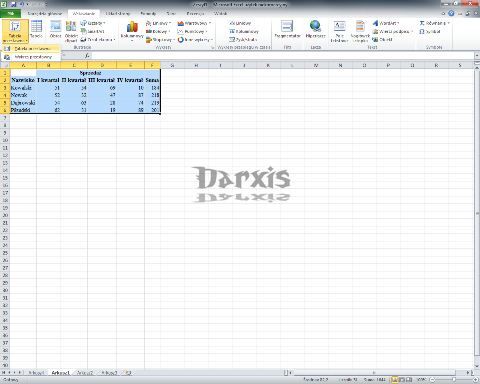Select the Arkusz1 sheet tab

pos(61,373)
